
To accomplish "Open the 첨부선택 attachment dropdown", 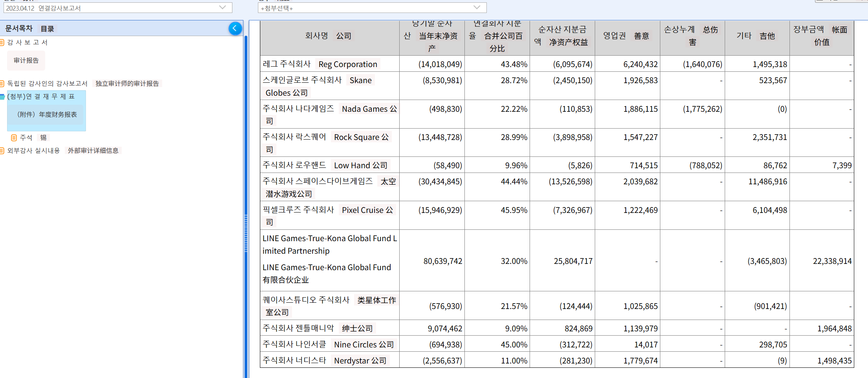I will (x=372, y=8).
